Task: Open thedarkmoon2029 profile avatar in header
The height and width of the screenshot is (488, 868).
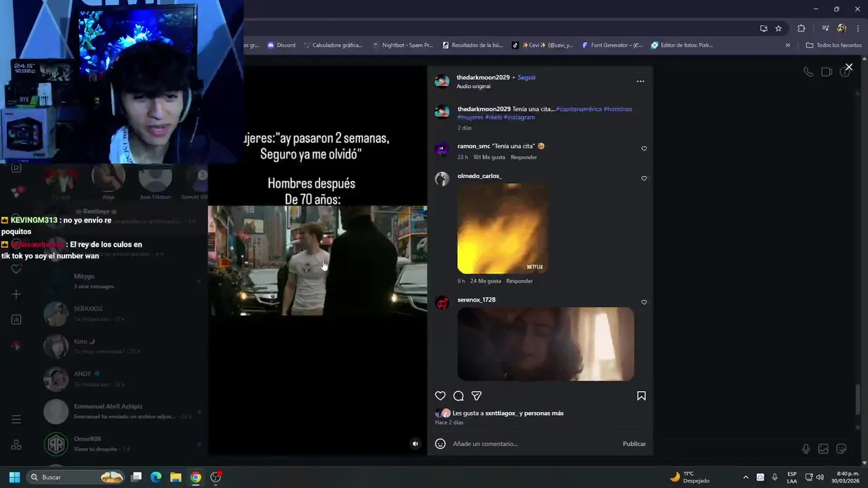Action: point(442,81)
